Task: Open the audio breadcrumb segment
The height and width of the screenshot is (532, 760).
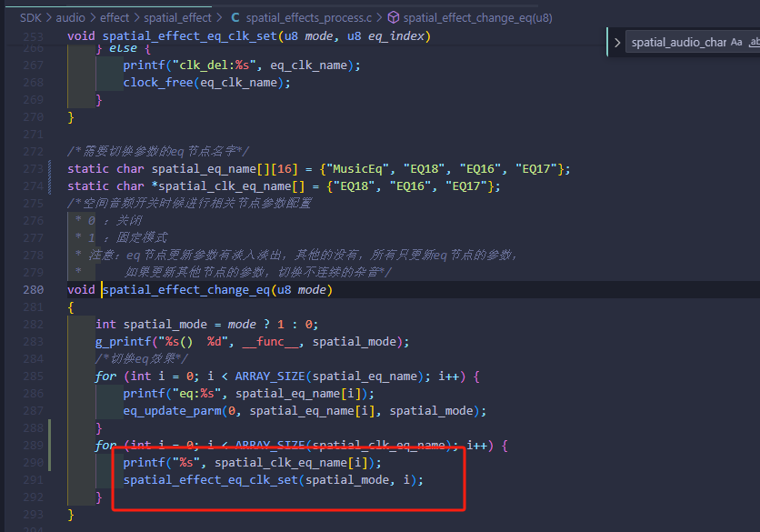Action: tap(70, 18)
